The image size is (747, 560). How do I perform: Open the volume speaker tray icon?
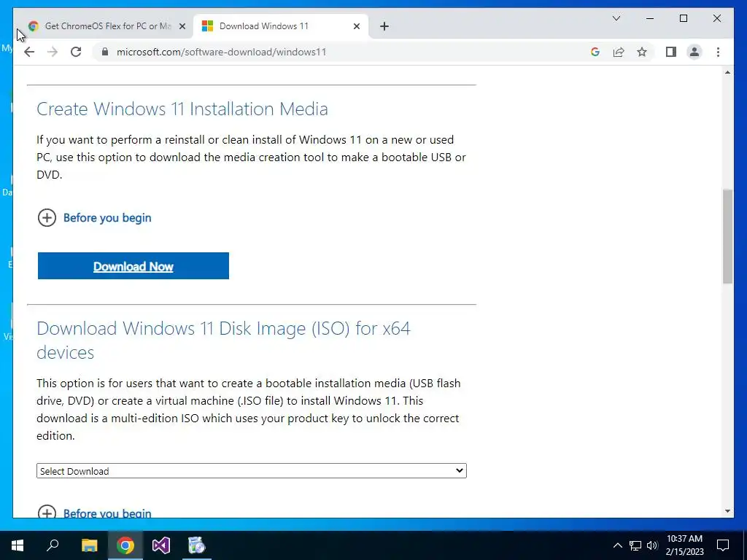(652, 545)
